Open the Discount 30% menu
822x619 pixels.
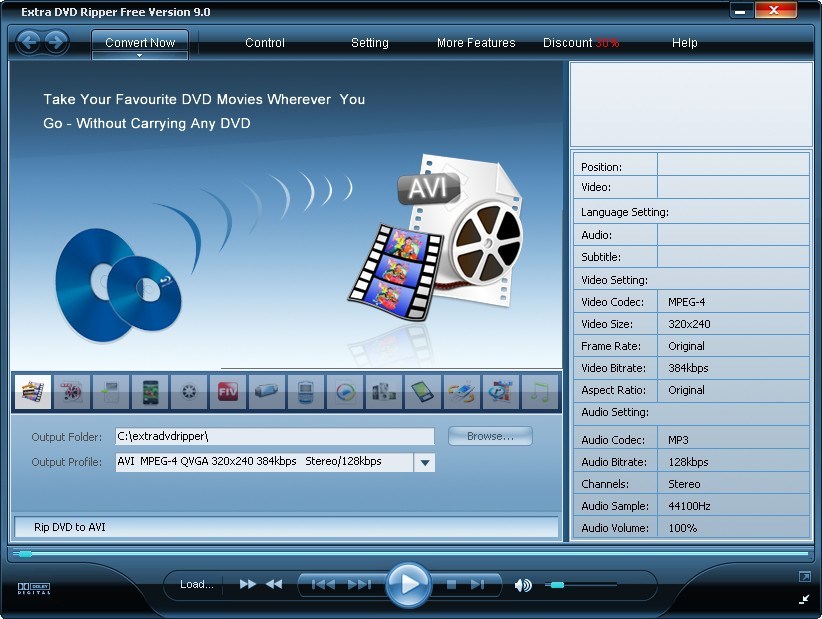[581, 42]
